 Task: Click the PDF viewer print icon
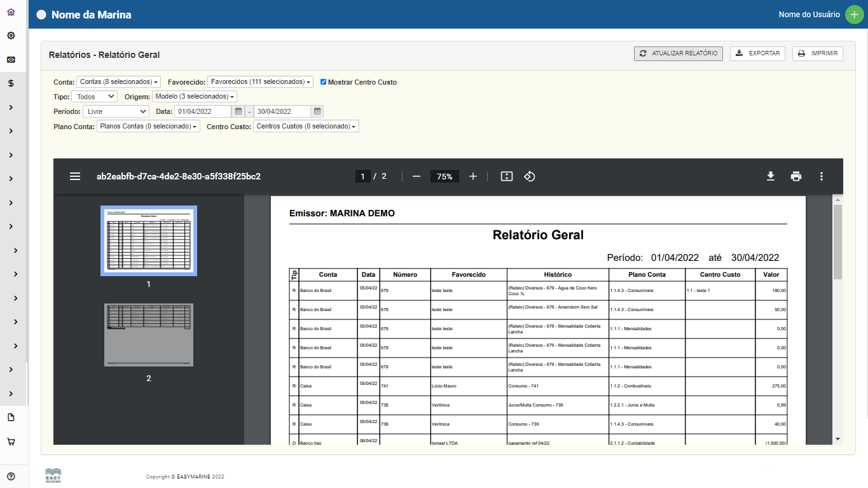coord(796,176)
